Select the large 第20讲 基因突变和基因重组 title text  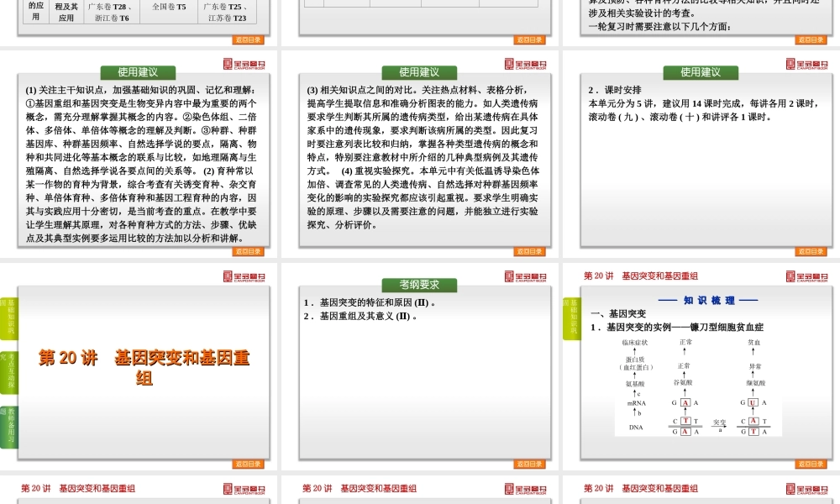click(x=144, y=368)
